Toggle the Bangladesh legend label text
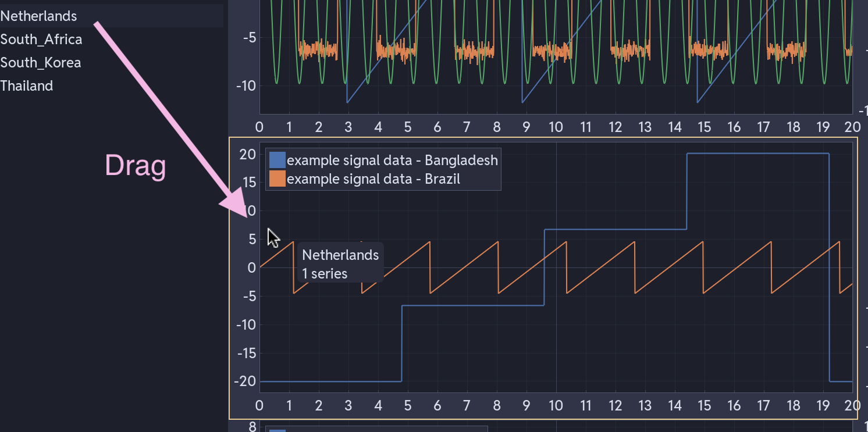 pos(392,160)
